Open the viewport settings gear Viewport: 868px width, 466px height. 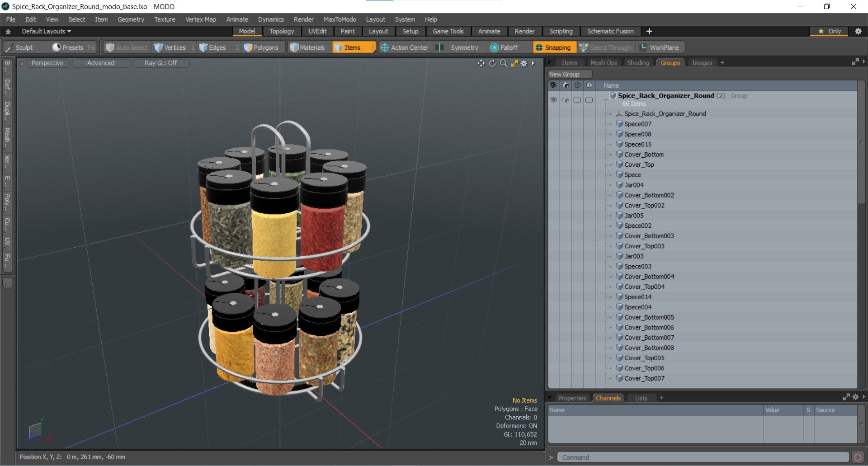[524, 63]
